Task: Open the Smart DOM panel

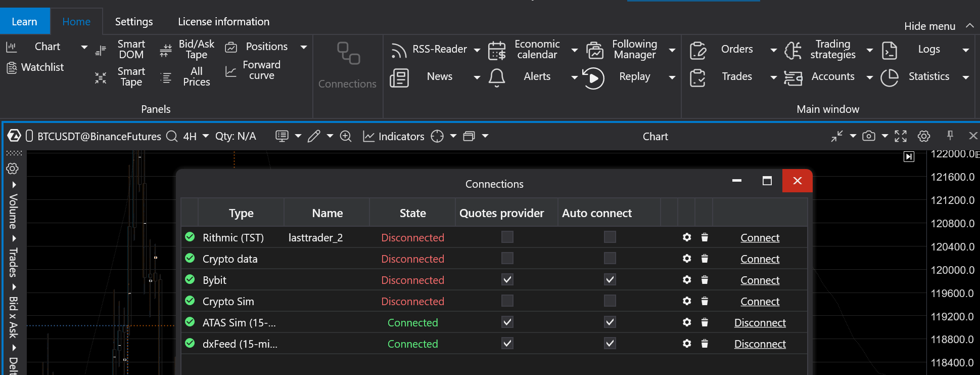Action: coord(131,50)
